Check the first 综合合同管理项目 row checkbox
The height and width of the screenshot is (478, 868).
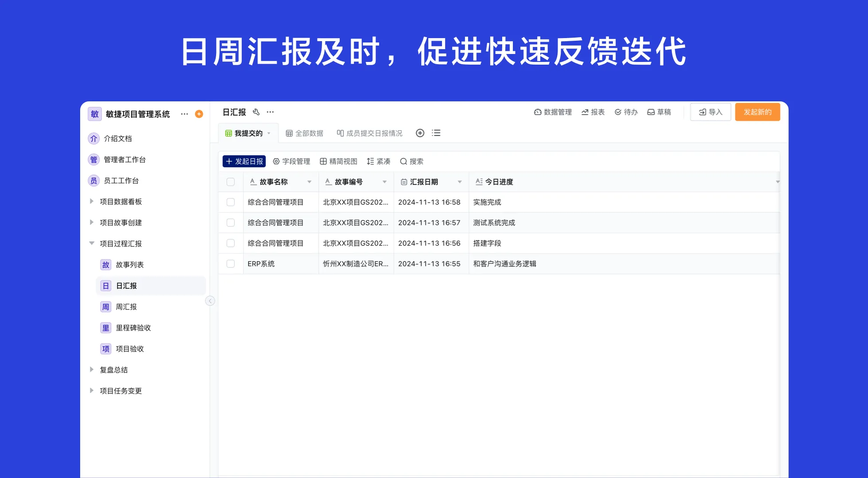pos(231,202)
